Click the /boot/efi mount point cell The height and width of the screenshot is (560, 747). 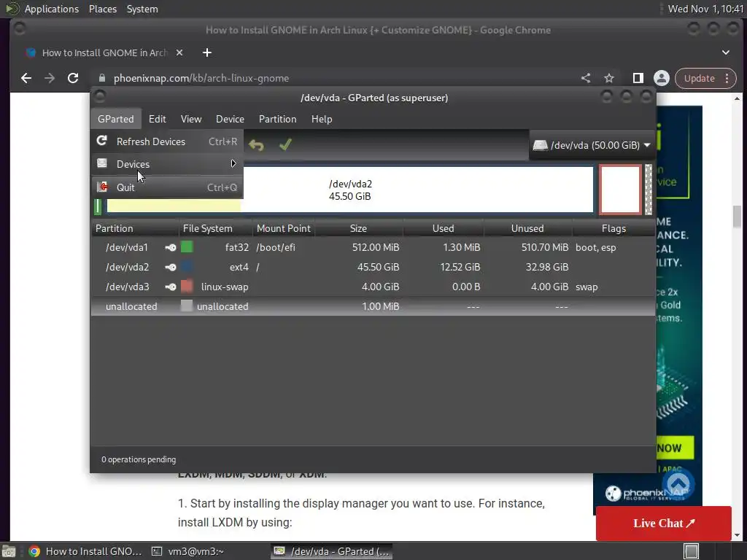(x=276, y=248)
